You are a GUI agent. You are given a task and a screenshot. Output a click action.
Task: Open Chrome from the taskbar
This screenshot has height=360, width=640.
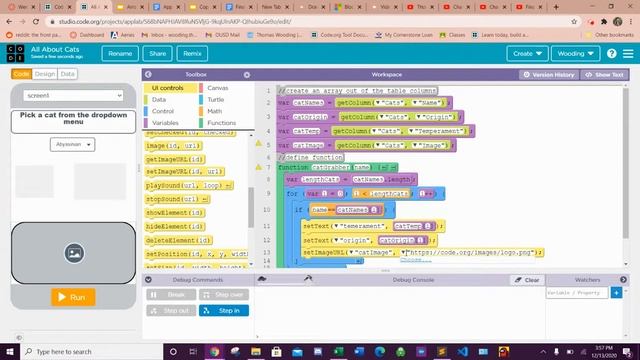point(215,351)
